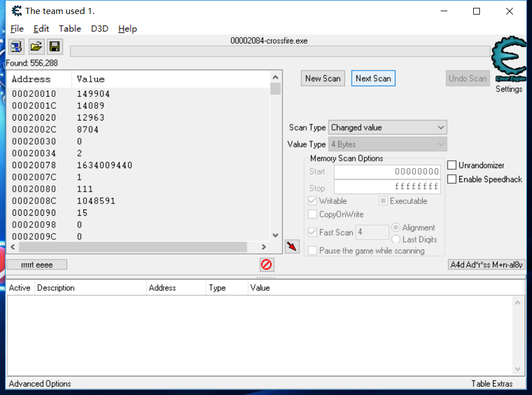Open Settings under the logo
The image size is (532, 395).
[x=509, y=89]
